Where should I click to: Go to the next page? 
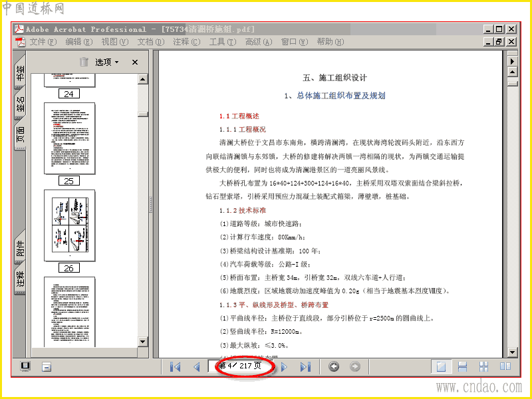(x=285, y=367)
